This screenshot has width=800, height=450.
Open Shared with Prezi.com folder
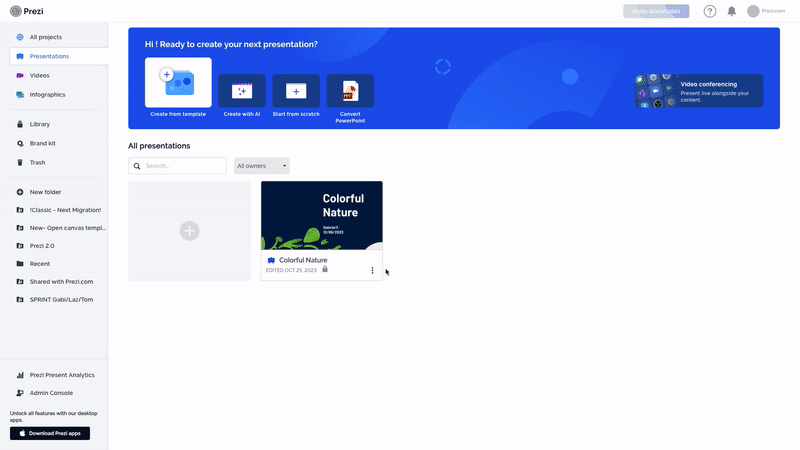[61, 282]
